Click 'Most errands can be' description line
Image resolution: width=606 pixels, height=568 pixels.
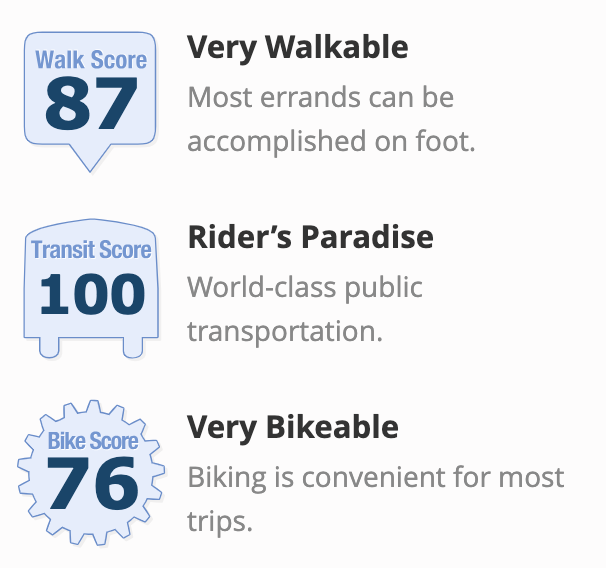point(320,97)
